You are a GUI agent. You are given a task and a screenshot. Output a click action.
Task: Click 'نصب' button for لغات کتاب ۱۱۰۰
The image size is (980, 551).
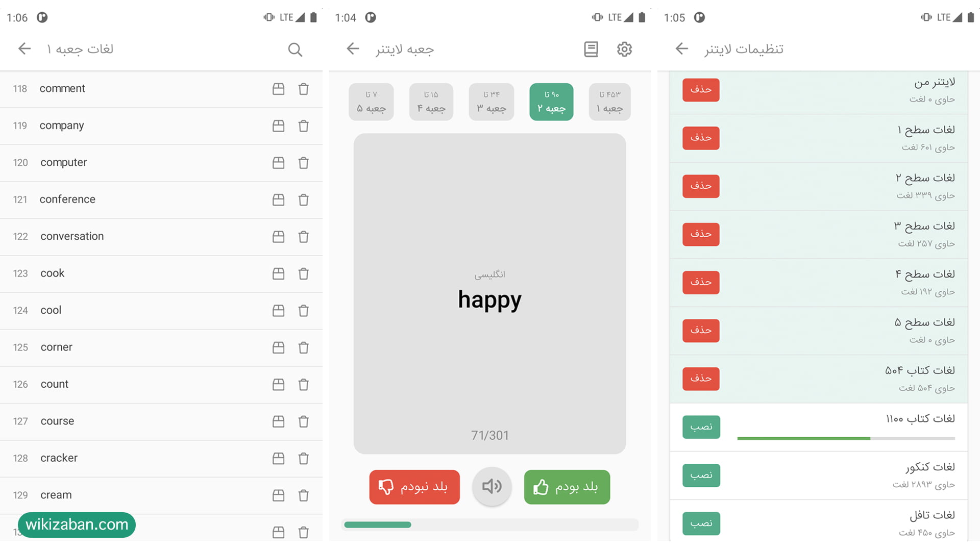pos(700,426)
